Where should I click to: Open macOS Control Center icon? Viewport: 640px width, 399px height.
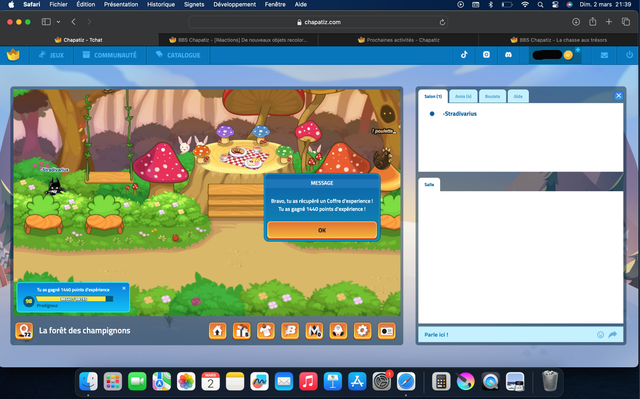pyautogui.click(x=555, y=4)
